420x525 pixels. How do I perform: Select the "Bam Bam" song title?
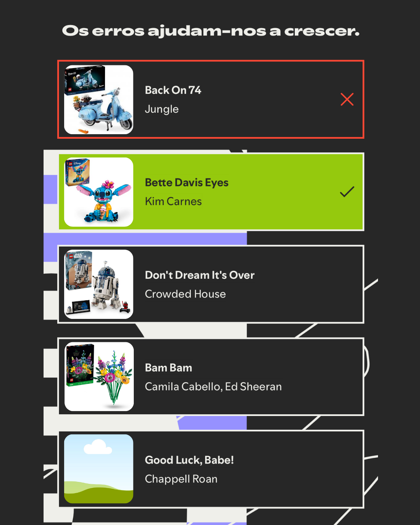pos(168,367)
